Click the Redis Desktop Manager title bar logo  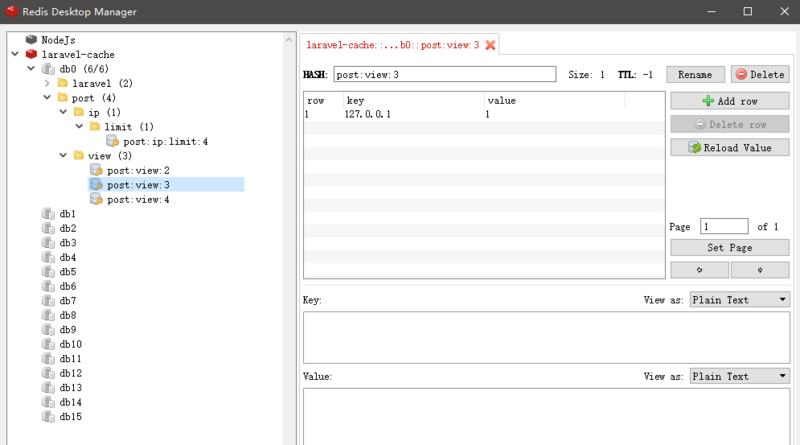pos(12,11)
